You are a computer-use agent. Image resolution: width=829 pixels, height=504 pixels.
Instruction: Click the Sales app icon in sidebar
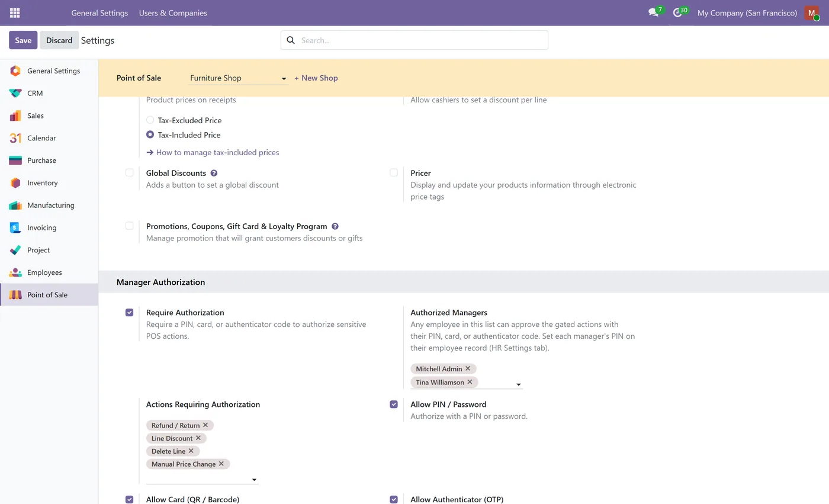tap(15, 116)
